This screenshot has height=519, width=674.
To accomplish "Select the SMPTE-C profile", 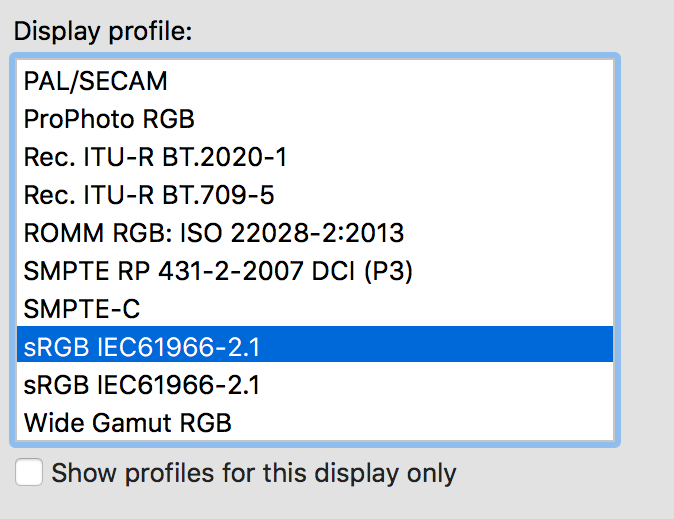I will [x=82, y=309].
